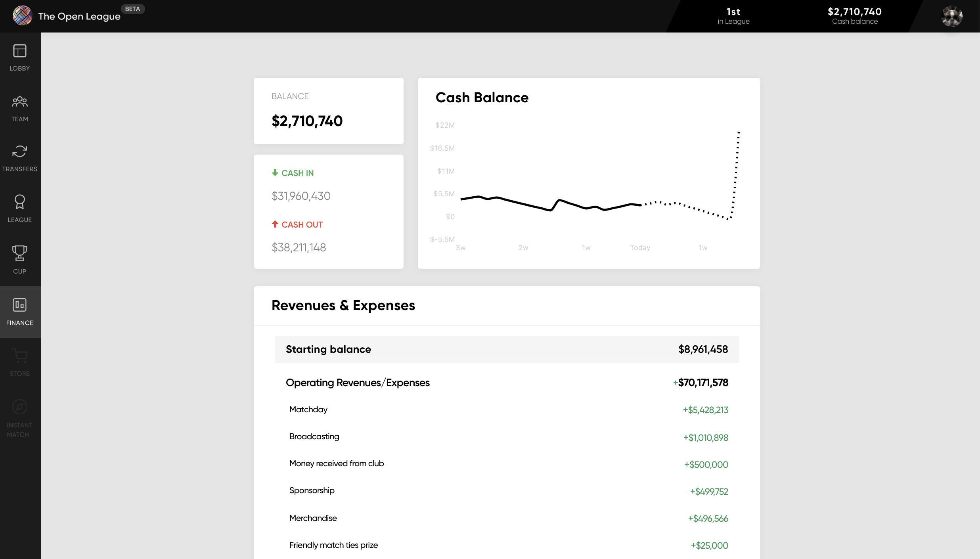Viewport: 980px width, 559px height.
Task: Click the BETA badge
Action: (132, 9)
